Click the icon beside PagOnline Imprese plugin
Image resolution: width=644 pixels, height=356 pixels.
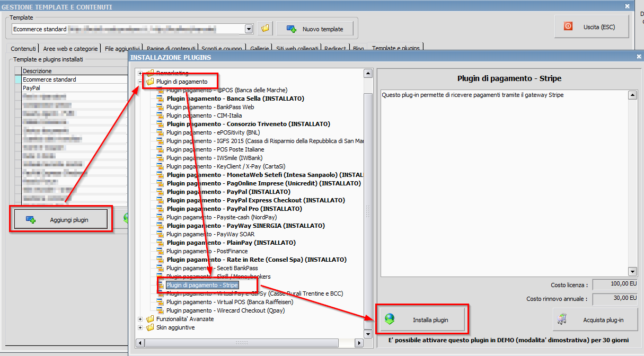(x=161, y=183)
